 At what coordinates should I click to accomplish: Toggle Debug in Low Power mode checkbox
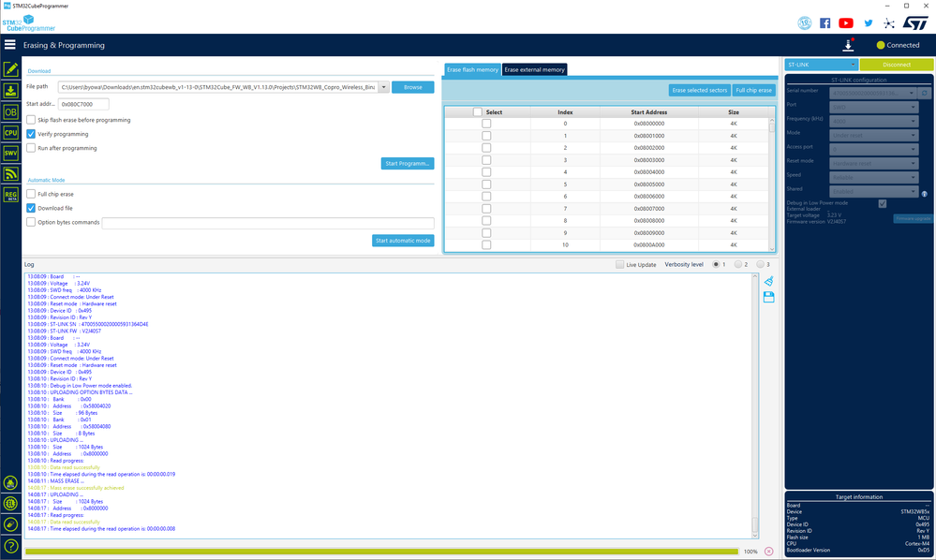pos(883,203)
